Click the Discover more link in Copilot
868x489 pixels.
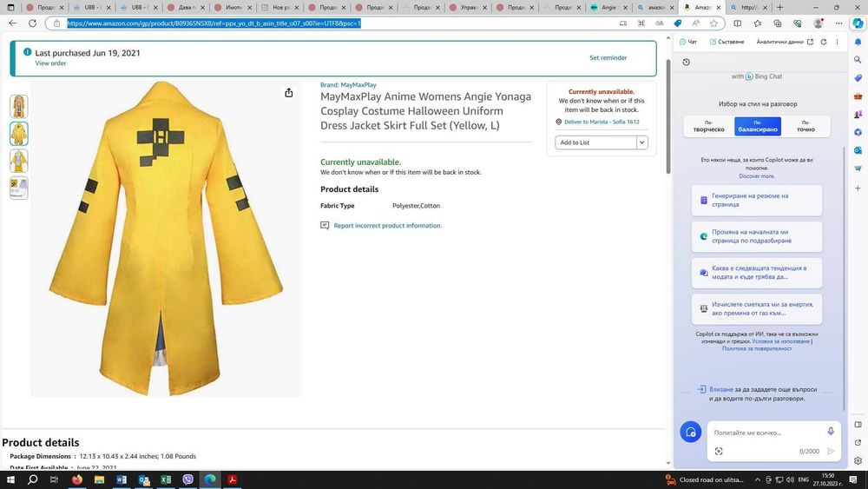(x=757, y=176)
